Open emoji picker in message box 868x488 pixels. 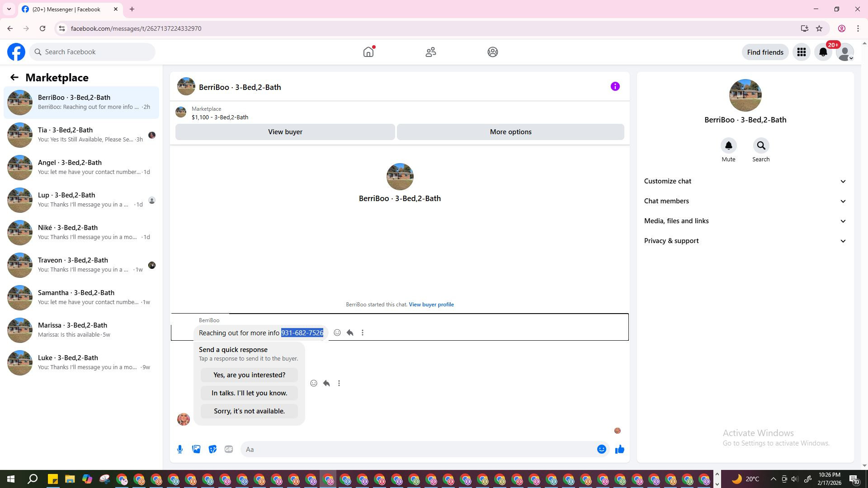tap(601, 449)
